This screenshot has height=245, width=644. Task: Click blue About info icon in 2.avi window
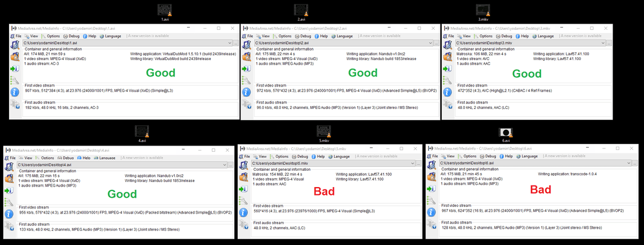point(246,92)
